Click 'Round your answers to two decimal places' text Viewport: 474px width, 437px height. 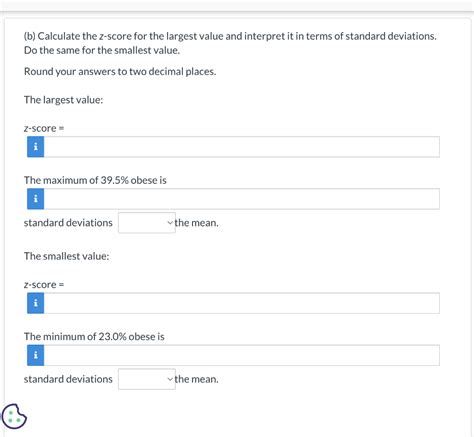click(120, 72)
